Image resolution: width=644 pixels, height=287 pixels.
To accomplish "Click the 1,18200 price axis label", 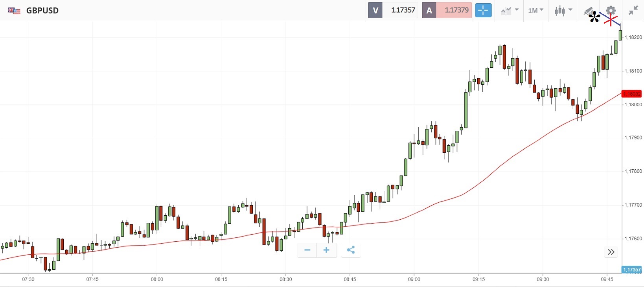I will pos(633,37).
